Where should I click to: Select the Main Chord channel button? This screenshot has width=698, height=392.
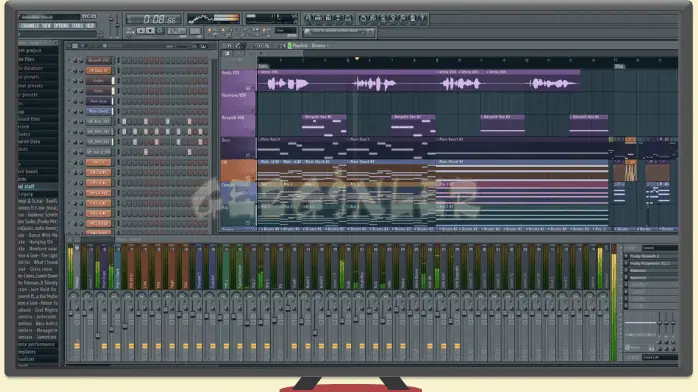tap(98, 111)
